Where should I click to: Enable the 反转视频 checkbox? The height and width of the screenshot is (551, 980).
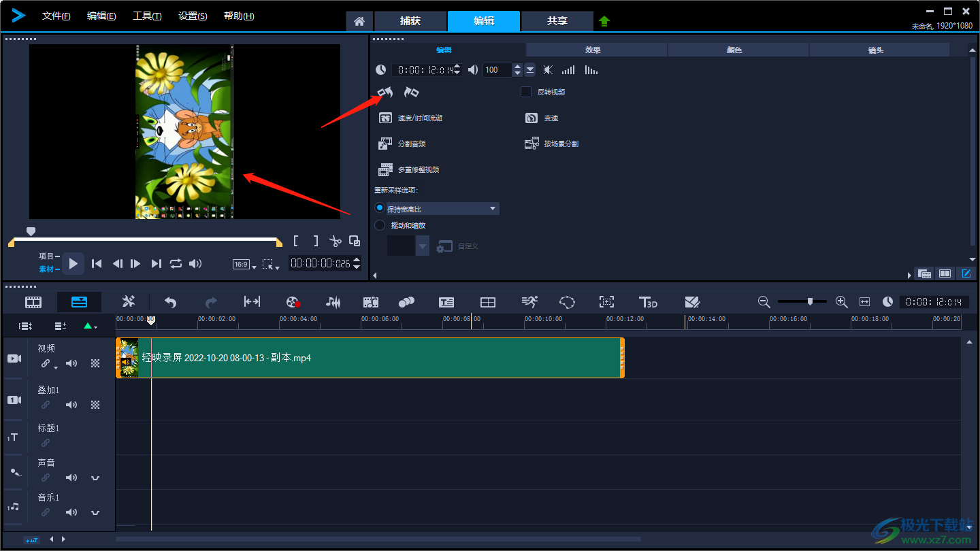[x=526, y=92]
